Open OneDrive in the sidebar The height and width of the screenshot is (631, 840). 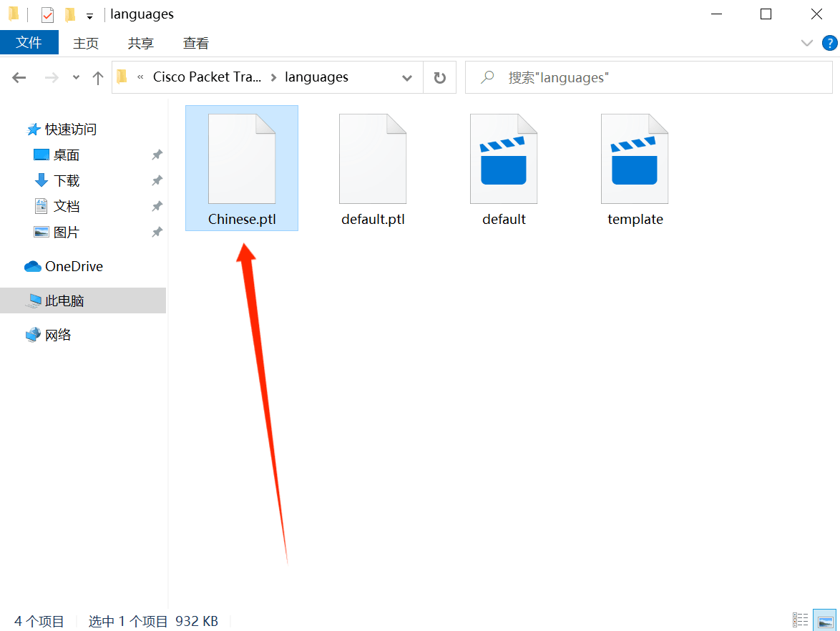(x=63, y=266)
